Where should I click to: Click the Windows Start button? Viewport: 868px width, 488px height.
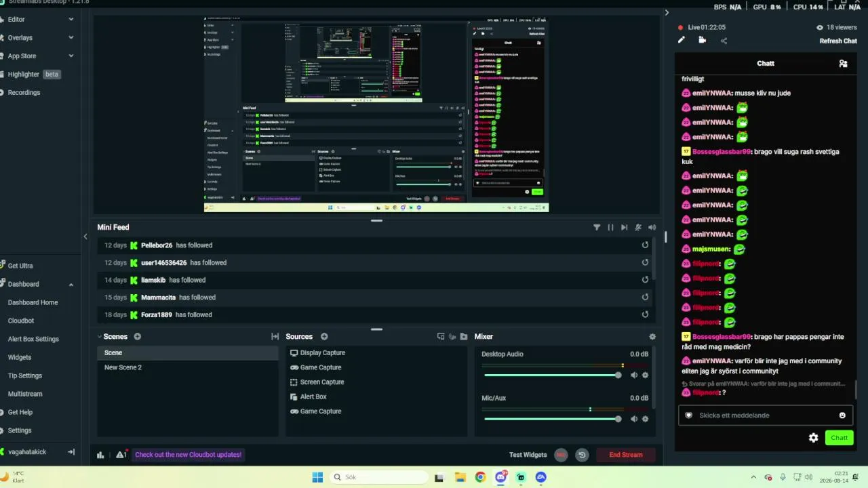tap(317, 477)
